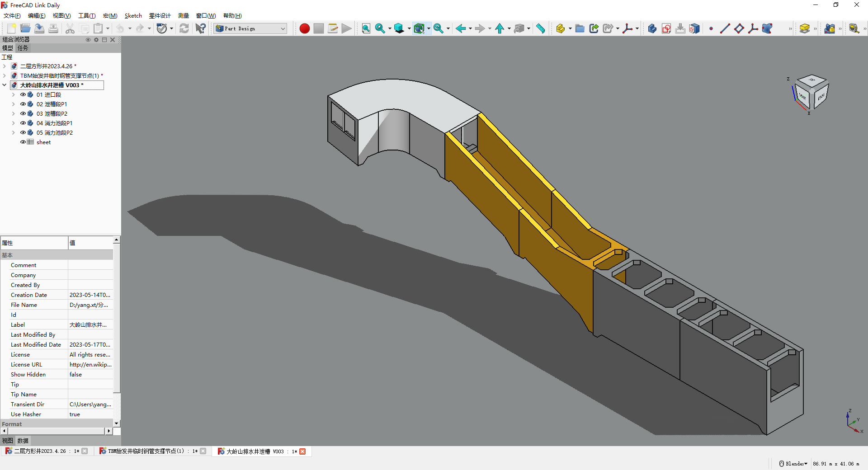Screen dimensions: 868x470
Task: Switch to the 任务 panel tab
Action: pyautogui.click(x=23, y=48)
